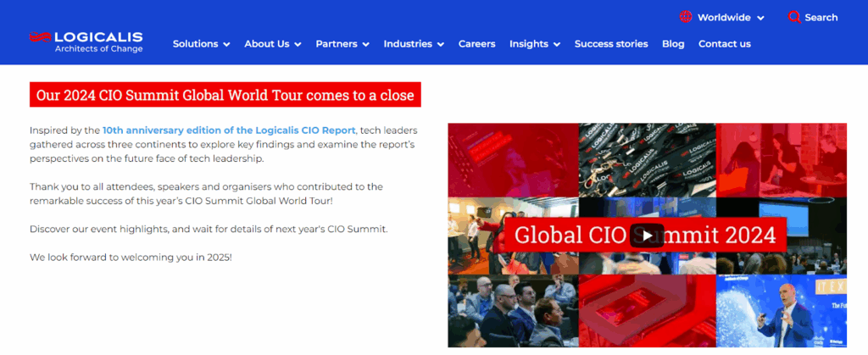Image resolution: width=868 pixels, height=355 pixels.
Task: Click the red globe icon
Action: tap(686, 17)
